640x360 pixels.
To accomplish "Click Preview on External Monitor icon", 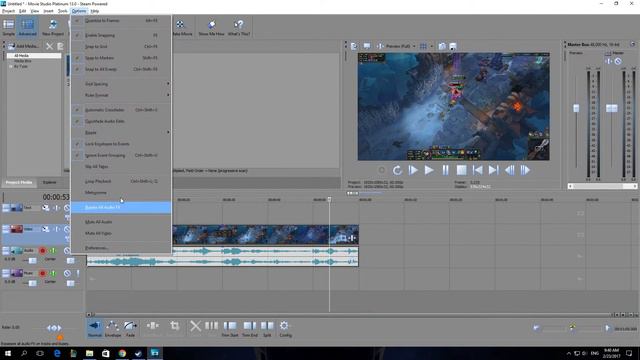I will 367,46.
